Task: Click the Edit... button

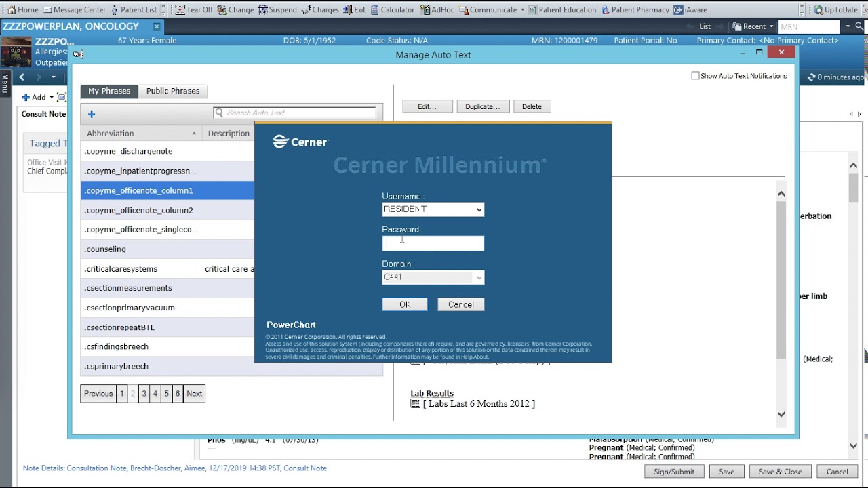Action: pos(427,106)
